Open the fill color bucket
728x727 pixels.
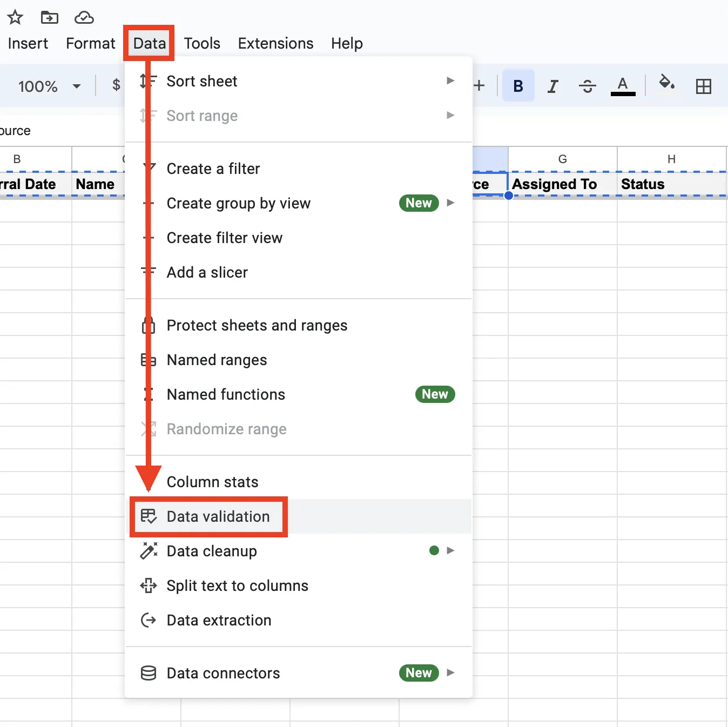pyautogui.click(x=667, y=83)
